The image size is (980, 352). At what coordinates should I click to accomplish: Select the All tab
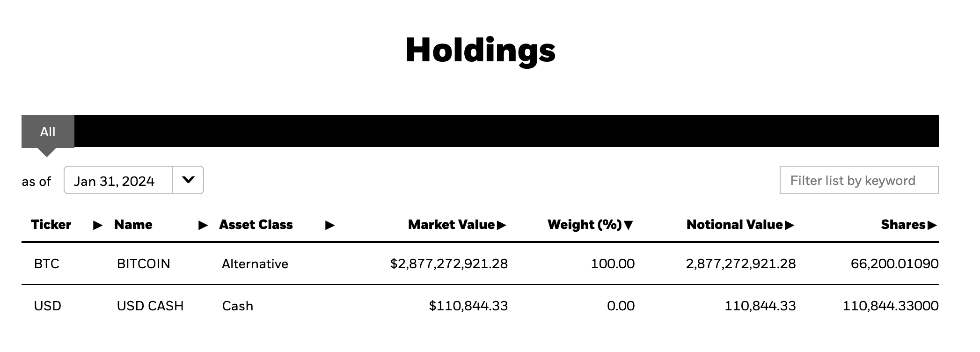coord(47,132)
